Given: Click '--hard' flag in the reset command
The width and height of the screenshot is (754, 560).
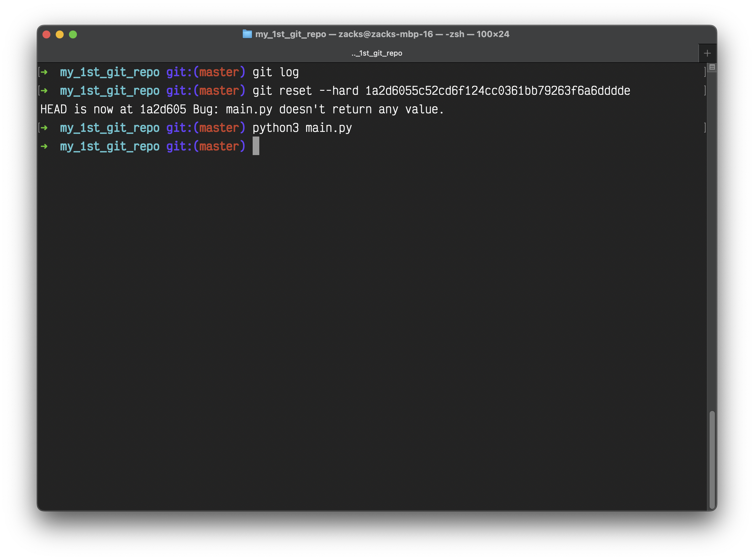Looking at the screenshot, I should 339,91.
